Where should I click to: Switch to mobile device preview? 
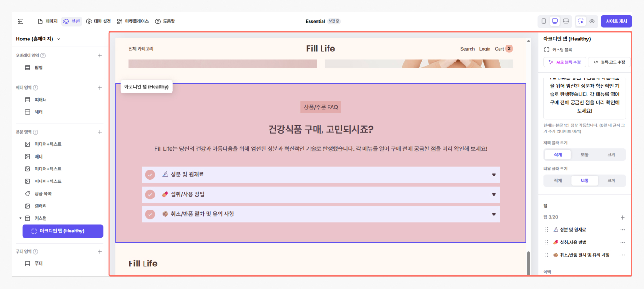[x=544, y=21]
